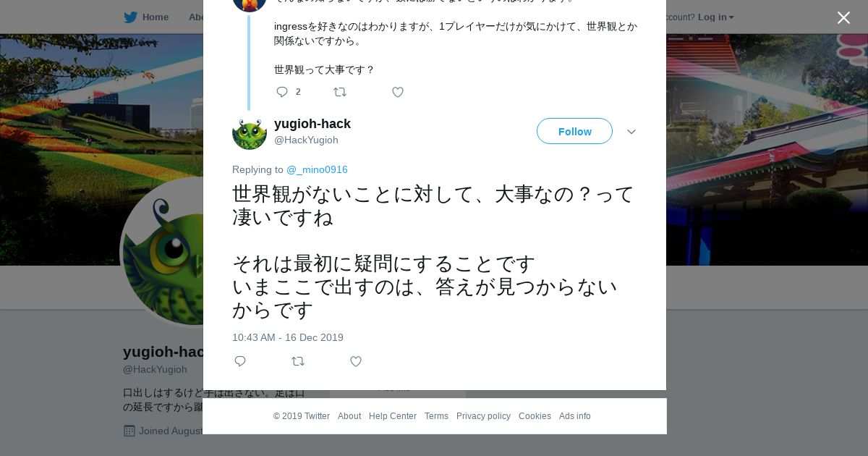The height and width of the screenshot is (456, 868).
Task: Retweet the parent tweet
Action: tap(340, 92)
